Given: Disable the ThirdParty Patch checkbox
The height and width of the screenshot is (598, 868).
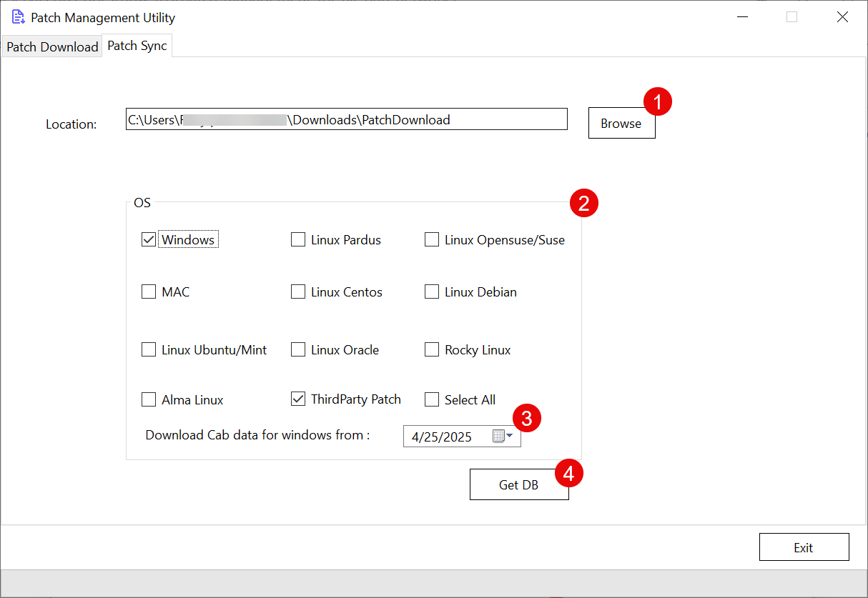Looking at the screenshot, I should click(x=297, y=399).
